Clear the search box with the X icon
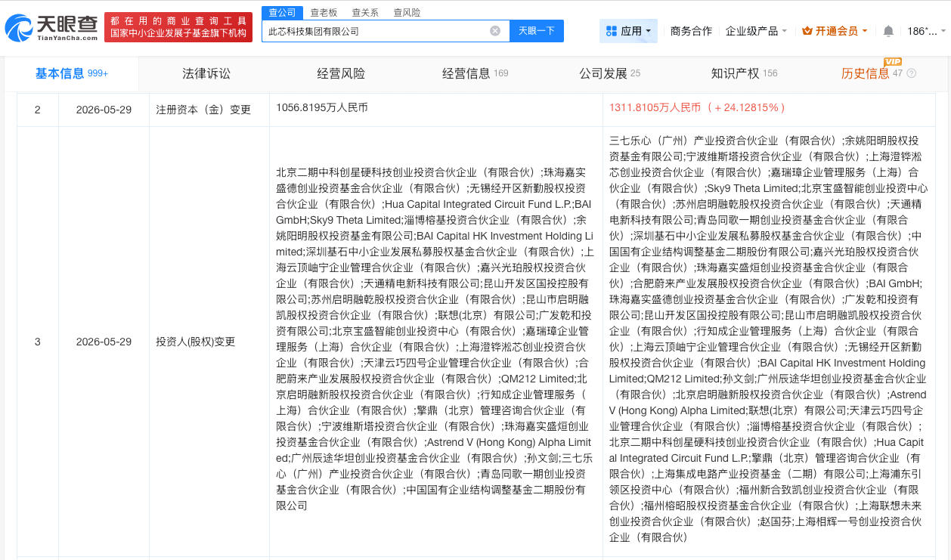 pyautogui.click(x=495, y=31)
